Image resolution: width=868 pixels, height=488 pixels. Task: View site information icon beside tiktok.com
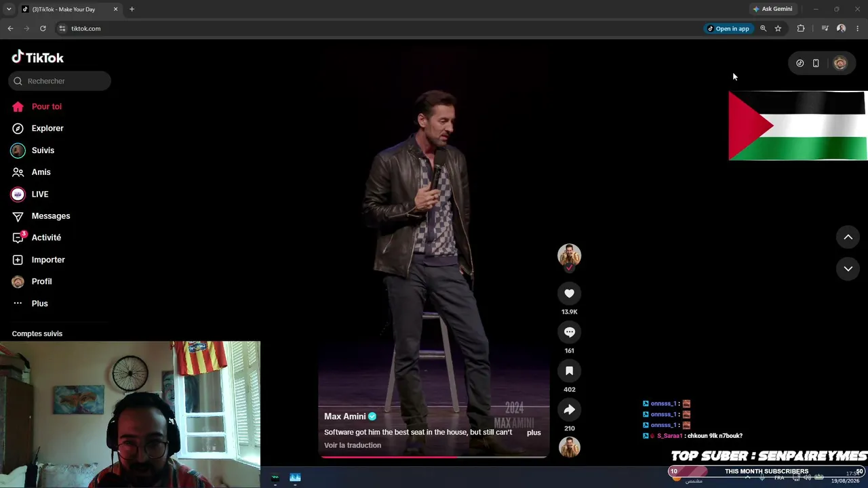click(62, 28)
